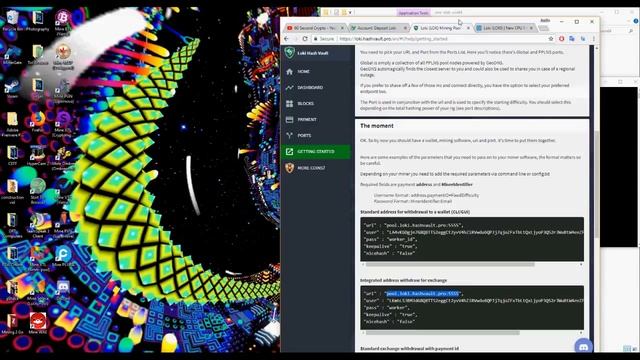Click the second code block horizontal scrollbar
This screenshot has width=640, height=360.
pos(442,333)
